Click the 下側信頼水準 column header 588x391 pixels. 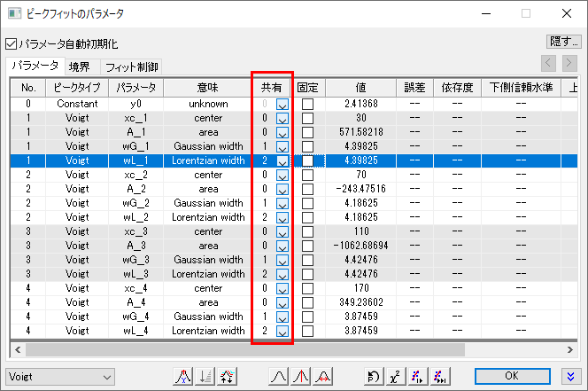[x=521, y=88]
